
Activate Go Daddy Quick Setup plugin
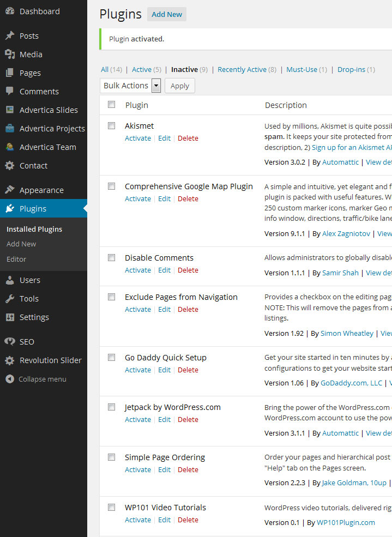137,370
